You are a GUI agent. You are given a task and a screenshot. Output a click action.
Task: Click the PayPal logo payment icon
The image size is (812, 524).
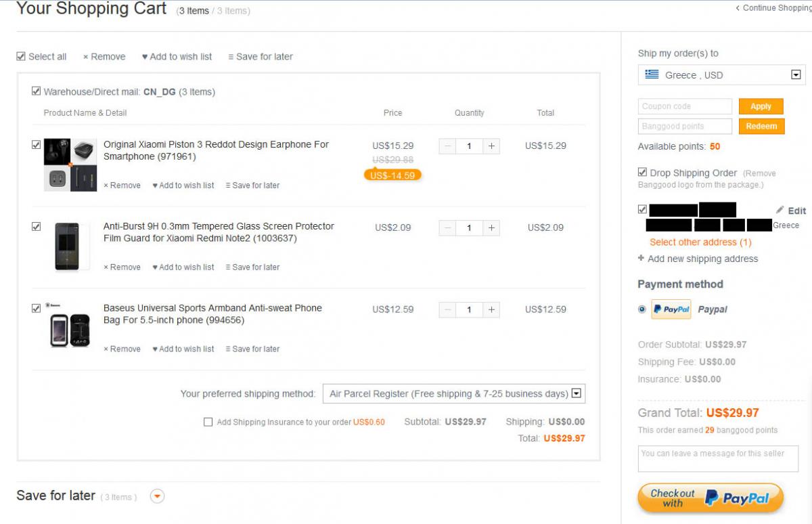671,309
